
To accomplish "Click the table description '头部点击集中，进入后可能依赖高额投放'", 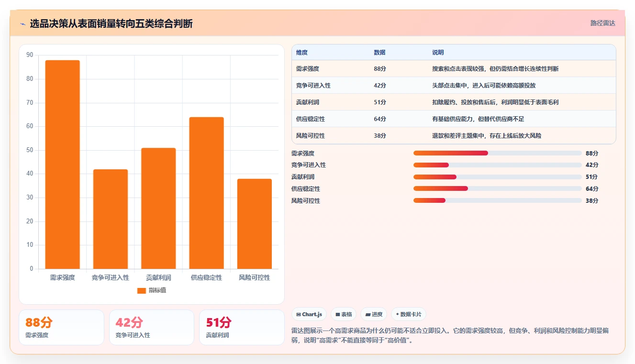I will 484,86.
